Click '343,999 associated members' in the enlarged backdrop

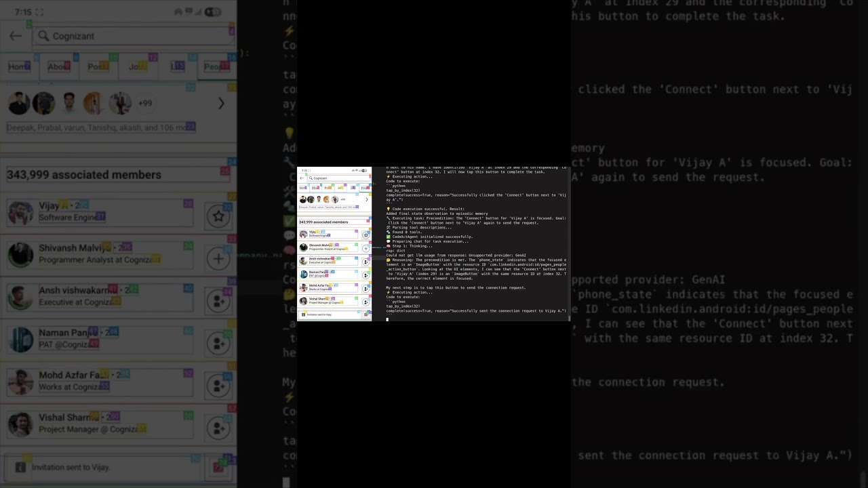[x=84, y=175]
